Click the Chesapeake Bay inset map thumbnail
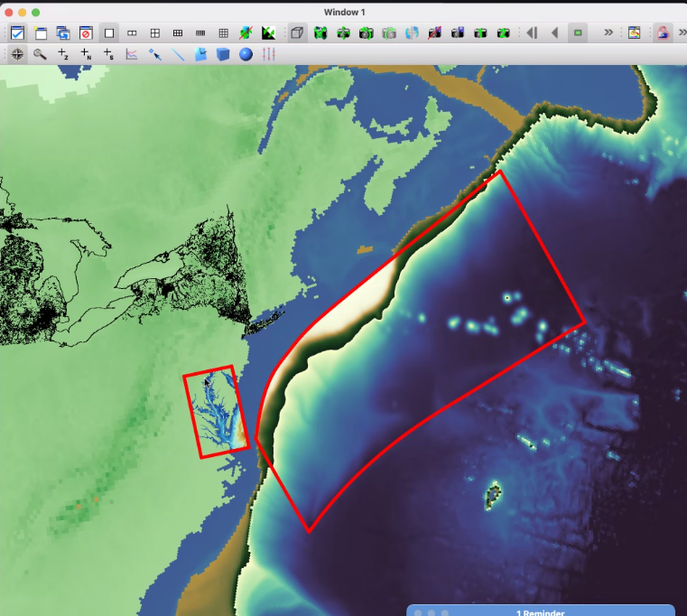The width and height of the screenshot is (687, 616). (x=217, y=412)
